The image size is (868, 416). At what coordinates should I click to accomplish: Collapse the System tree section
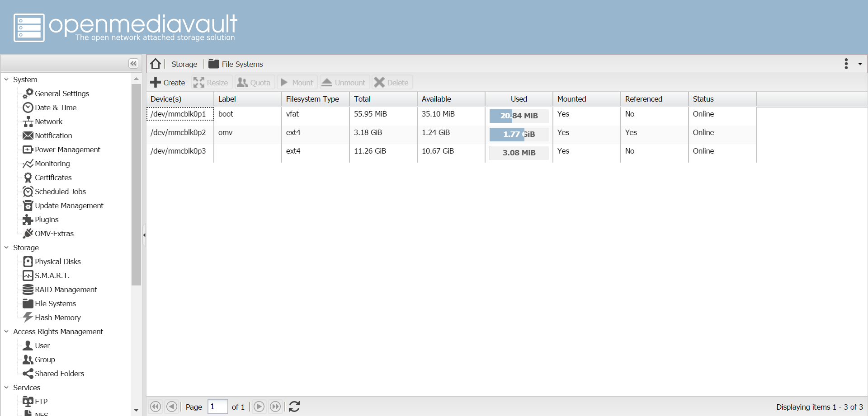pos(6,79)
